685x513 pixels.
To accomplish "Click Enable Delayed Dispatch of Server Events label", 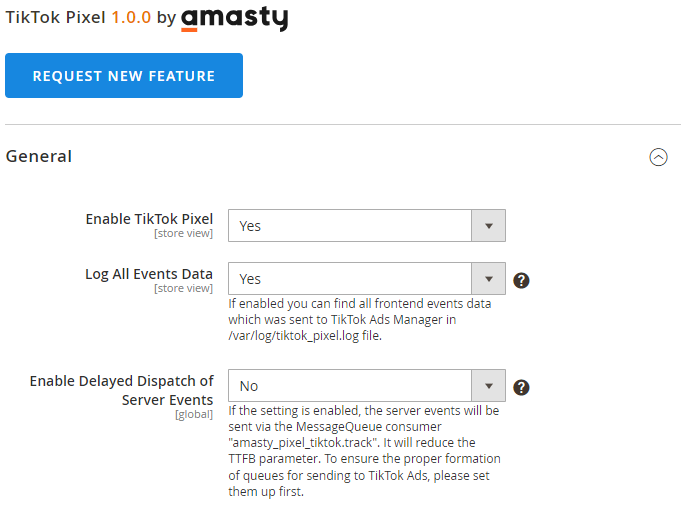I will 121,390.
